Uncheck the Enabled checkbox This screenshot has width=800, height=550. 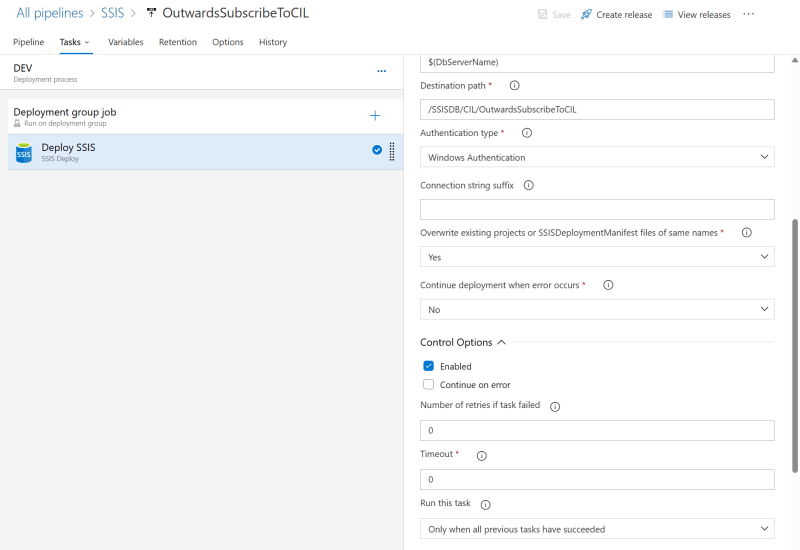click(x=429, y=366)
